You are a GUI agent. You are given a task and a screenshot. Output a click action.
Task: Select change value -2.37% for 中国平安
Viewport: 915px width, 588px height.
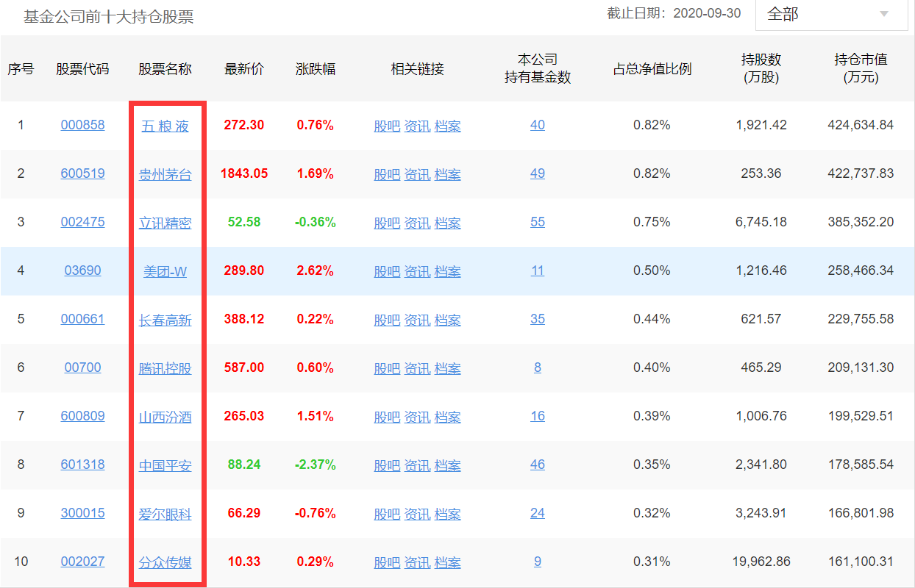tap(316, 465)
